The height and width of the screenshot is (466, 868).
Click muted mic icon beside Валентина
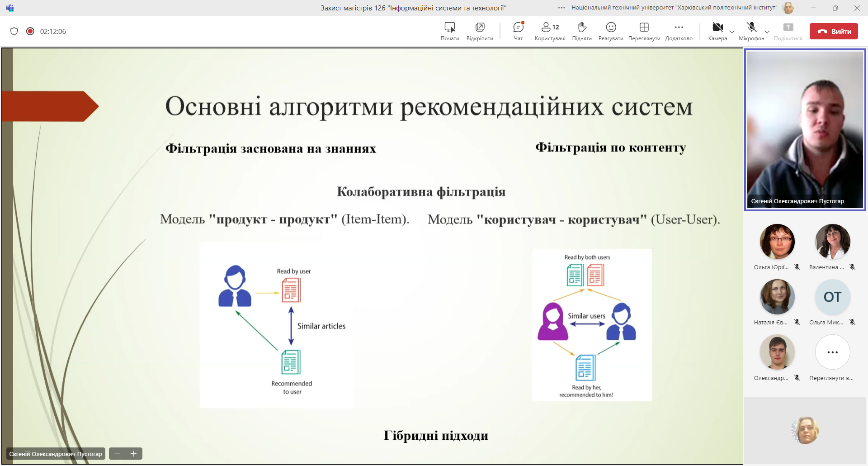pos(852,267)
